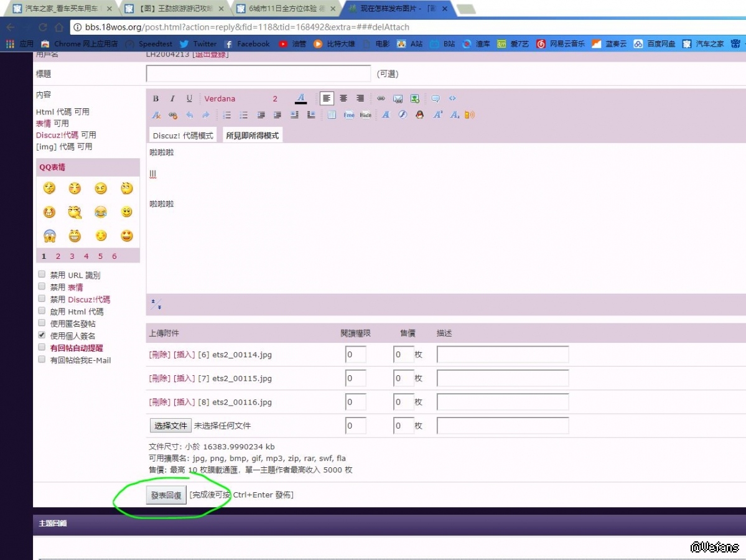The image size is (746, 560).
Task: Click the Hide content toolbar icon
Action: [x=366, y=115]
